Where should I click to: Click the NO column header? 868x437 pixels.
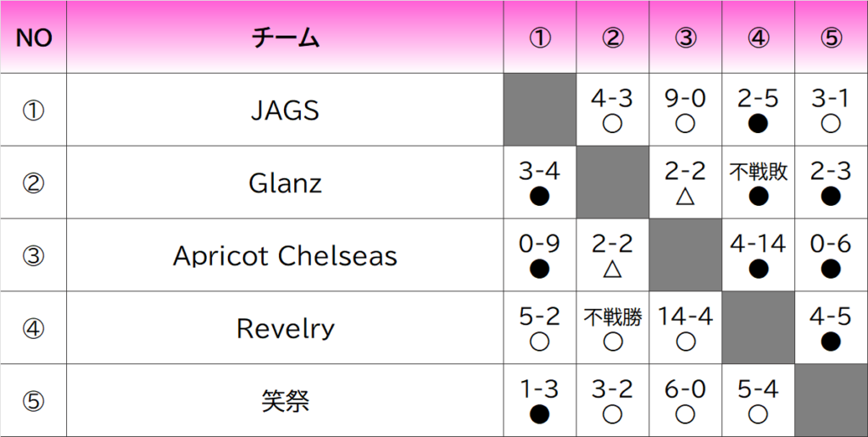34,38
